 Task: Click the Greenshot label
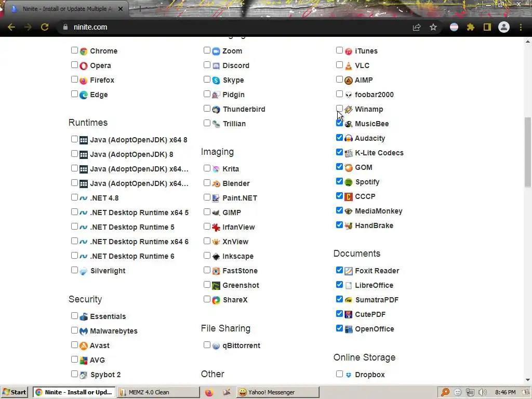pyautogui.click(x=241, y=286)
